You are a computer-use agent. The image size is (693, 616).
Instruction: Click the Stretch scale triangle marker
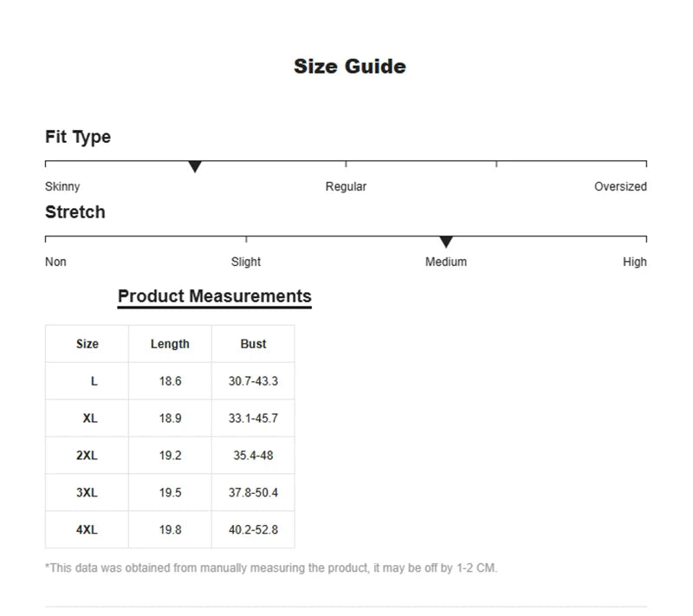pyautogui.click(x=446, y=242)
